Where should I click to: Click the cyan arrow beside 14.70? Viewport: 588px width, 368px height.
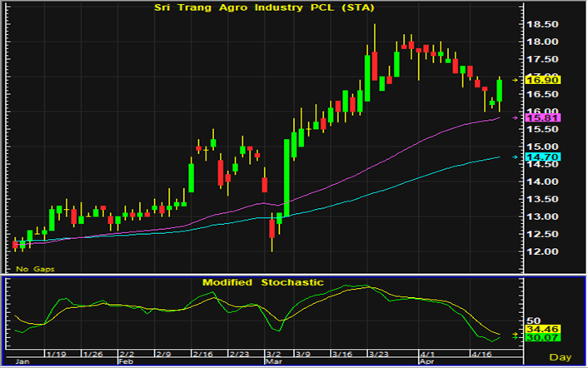[516, 157]
